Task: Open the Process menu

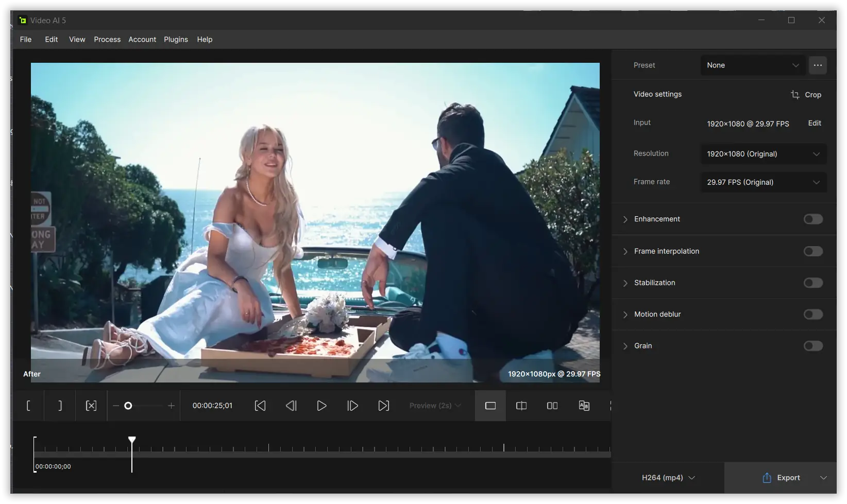Action: pyautogui.click(x=107, y=39)
